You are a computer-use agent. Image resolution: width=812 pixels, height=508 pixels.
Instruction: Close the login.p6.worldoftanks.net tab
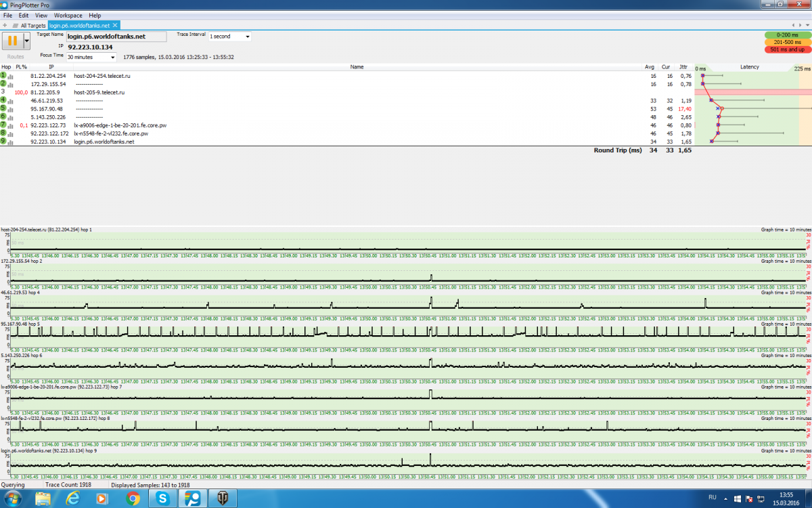115,25
